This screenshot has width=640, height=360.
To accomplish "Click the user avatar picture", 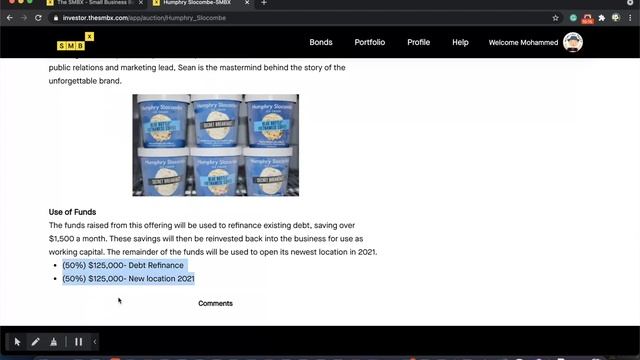I will coord(573,42).
